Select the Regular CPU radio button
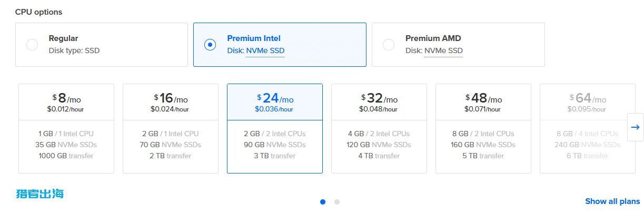The height and width of the screenshot is (214, 644). [32, 45]
